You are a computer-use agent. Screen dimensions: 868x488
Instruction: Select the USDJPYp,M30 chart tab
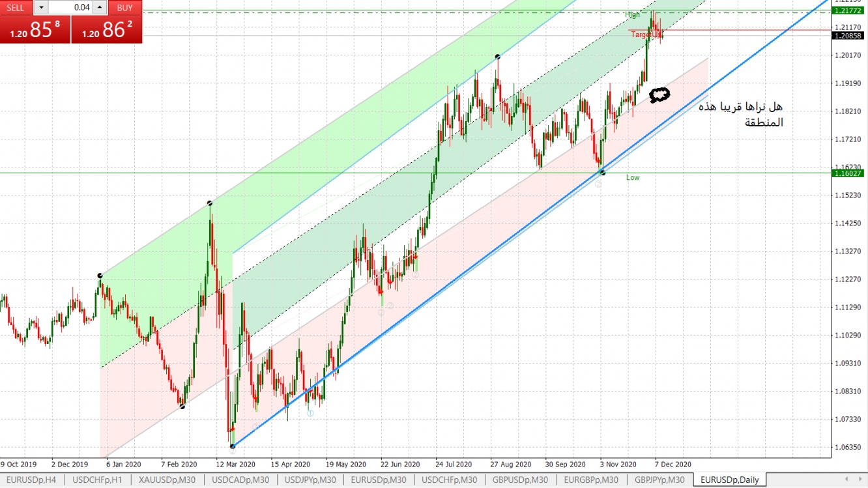click(x=310, y=480)
